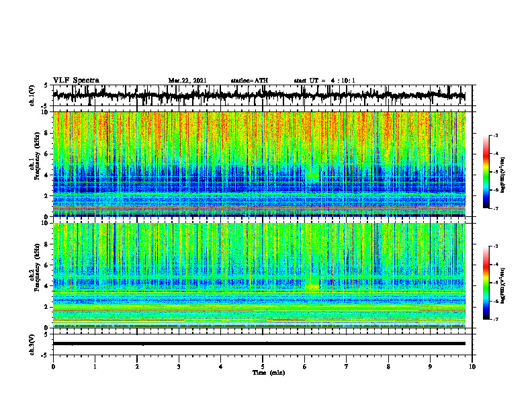
Task: Click the "6" kHz tick on ch.1 spectrogram
Action: [x=47, y=154]
